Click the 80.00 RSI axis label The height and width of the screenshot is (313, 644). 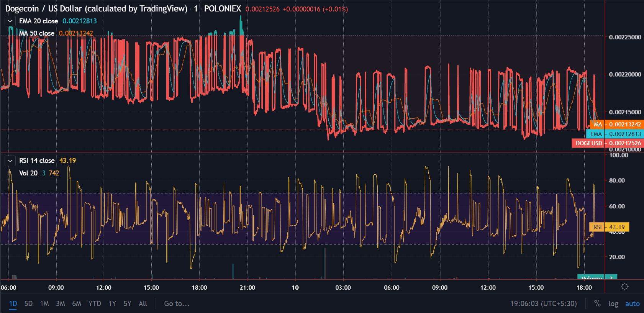(617, 180)
